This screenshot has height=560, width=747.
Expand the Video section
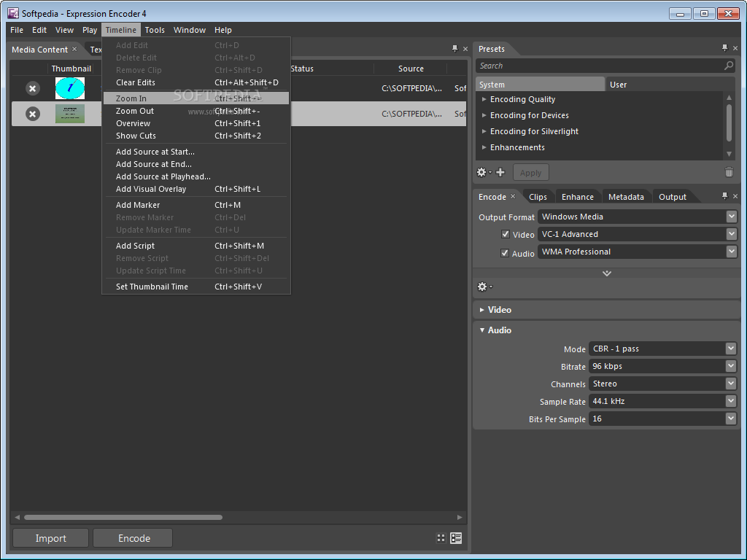click(482, 309)
